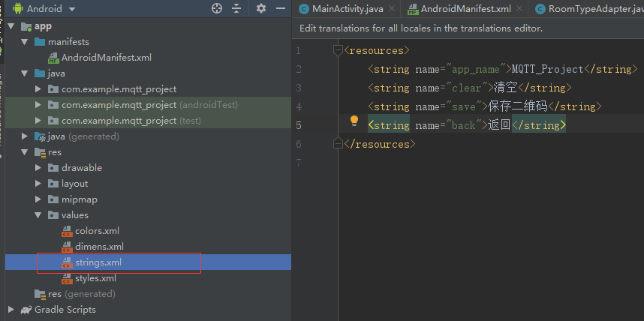Expand the first com.example.mqtt_project package

click(38, 89)
